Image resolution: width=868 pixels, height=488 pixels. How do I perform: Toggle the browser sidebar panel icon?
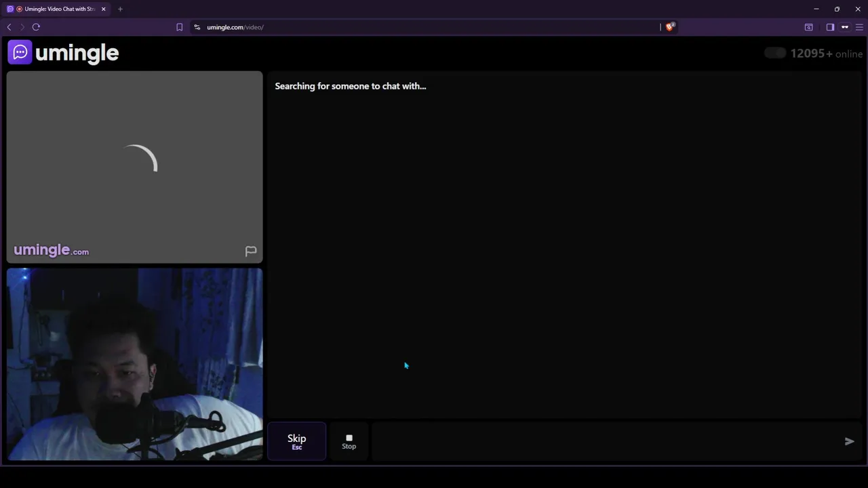(830, 27)
